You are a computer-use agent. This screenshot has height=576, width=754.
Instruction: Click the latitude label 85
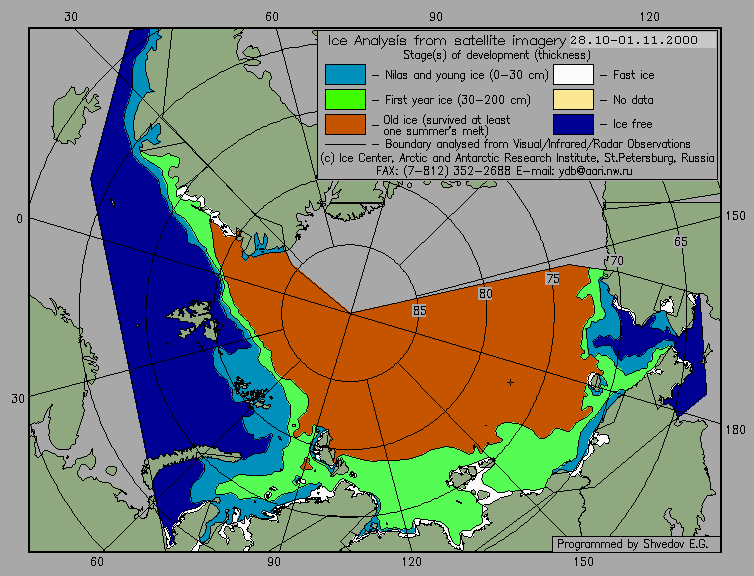[x=419, y=311]
